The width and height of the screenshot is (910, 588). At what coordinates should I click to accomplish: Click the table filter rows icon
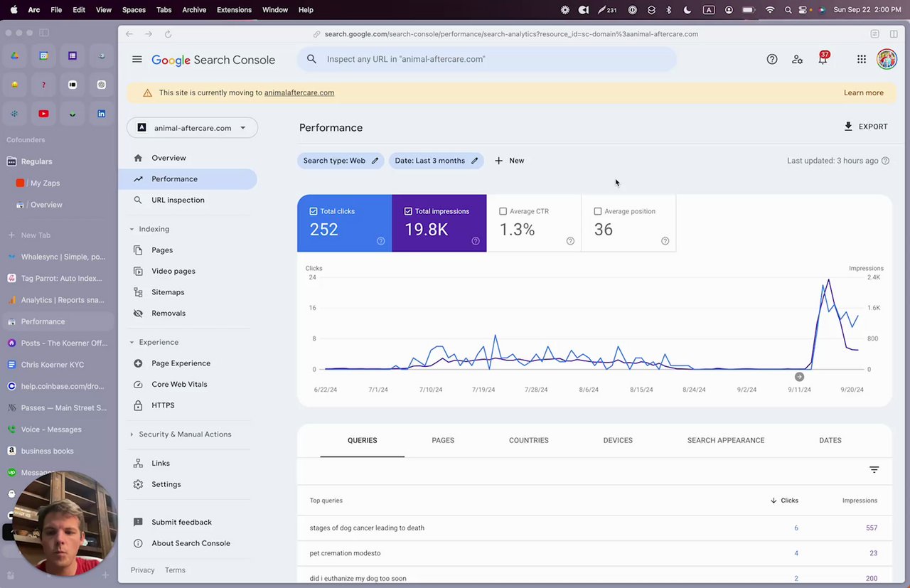874,469
